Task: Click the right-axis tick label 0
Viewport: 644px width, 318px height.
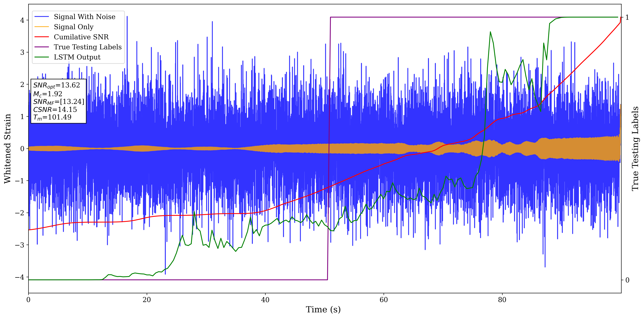Action: pos(627,280)
